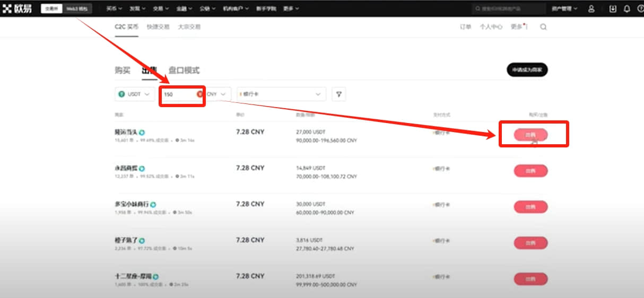Click verified badge next to 永昌商贸

[x=142, y=168]
